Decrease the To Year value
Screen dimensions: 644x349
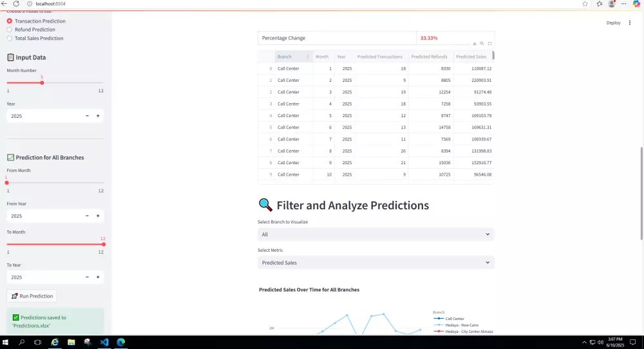tap(87, 277)
